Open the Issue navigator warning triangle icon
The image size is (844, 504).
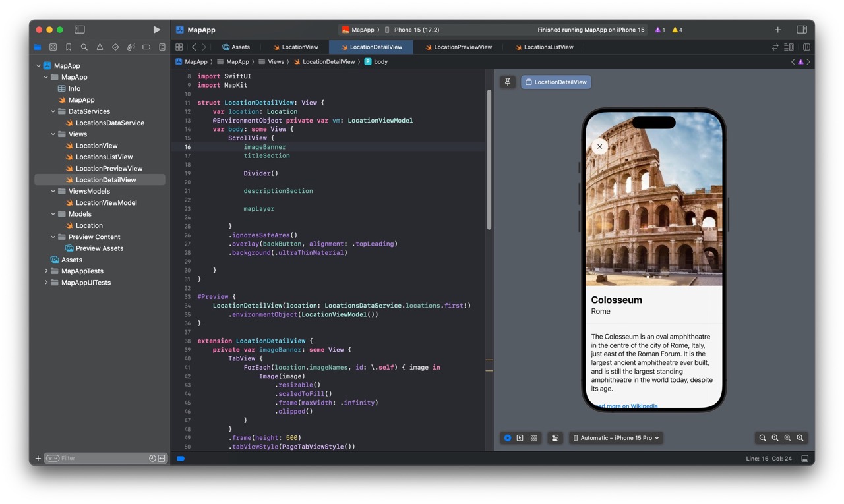coord(100,47)
